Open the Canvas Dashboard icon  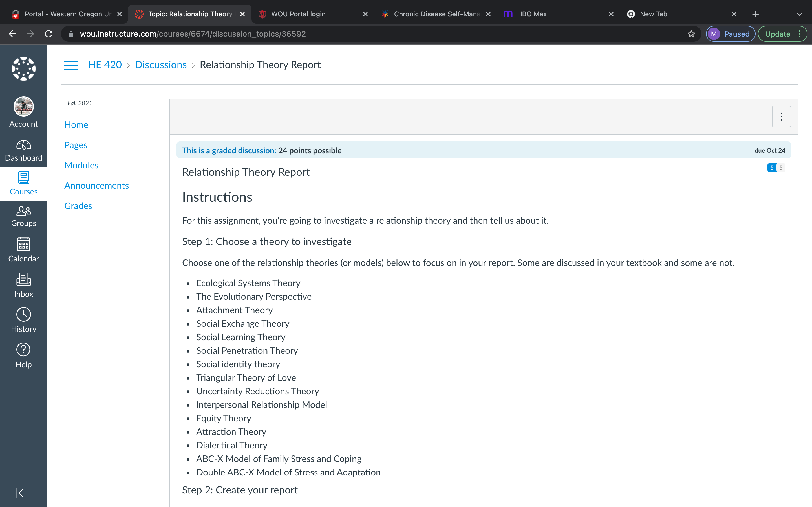click(x=23, y=145)
